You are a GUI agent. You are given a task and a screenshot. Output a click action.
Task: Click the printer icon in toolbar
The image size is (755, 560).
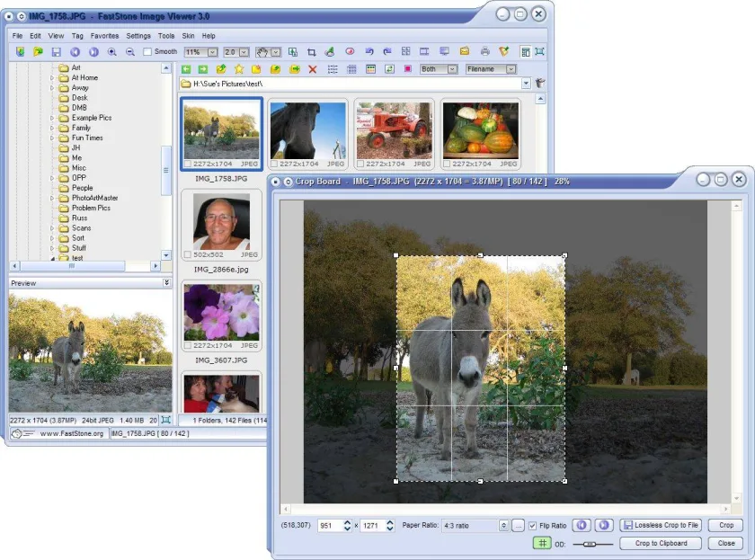pyautogui.click(x=484, y=51)
